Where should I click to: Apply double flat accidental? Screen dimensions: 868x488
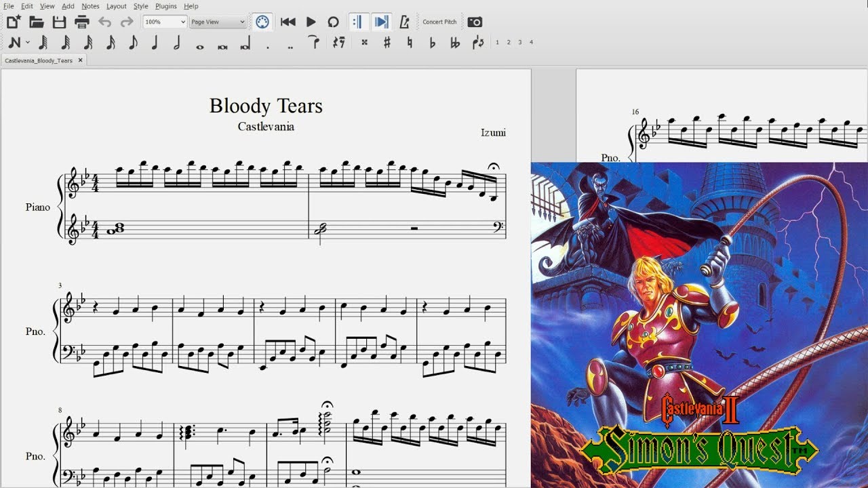coord(455,42)
